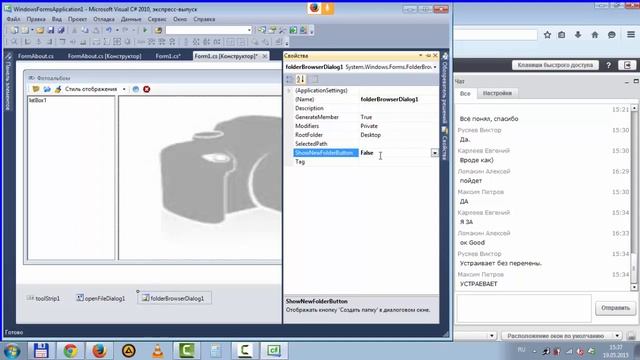640x360 pixels.
Task: Click the Отправить button in chat
Action: click(615, 308)
